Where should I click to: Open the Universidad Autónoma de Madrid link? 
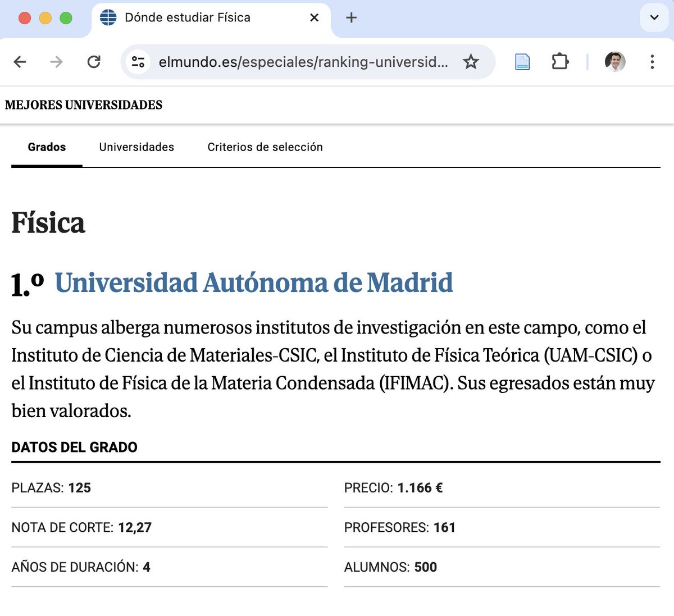(x=254, y=282)
